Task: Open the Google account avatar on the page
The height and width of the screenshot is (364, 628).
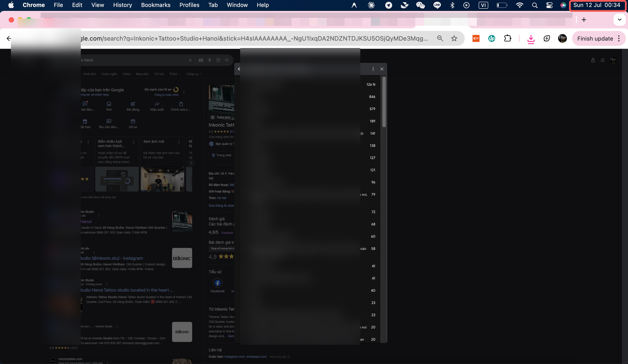Action: click(613, 60)
